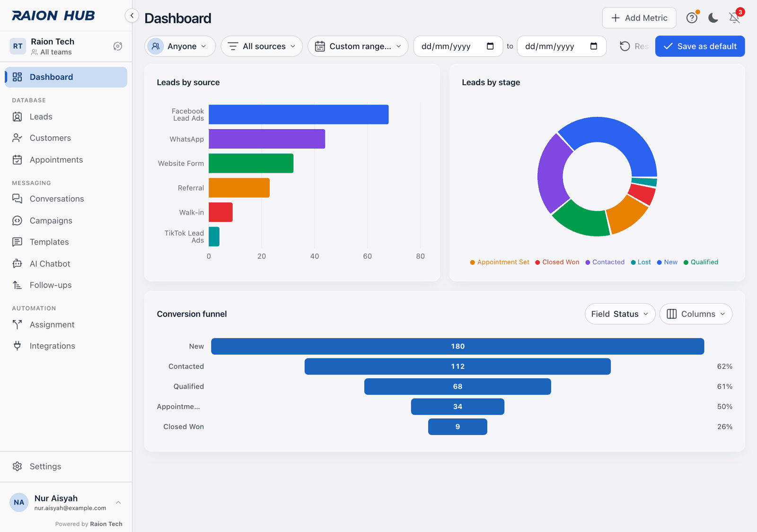Toggle the Appointment Set legend item
The width and height of the screenshot is (757, 532).
pyautogui.click(x=500, y=262)
